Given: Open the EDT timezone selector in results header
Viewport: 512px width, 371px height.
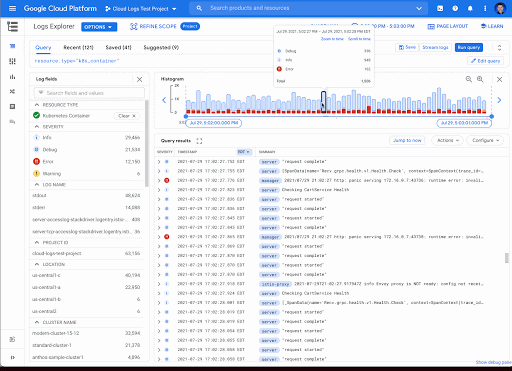Looking at the screenshot, I should click(244, 152).
